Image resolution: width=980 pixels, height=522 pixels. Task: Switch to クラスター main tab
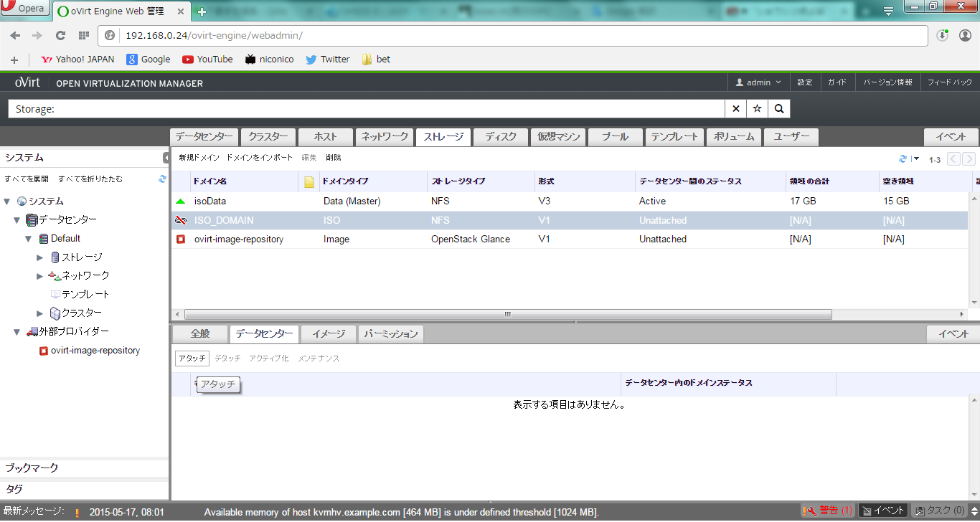click(268, 137)
